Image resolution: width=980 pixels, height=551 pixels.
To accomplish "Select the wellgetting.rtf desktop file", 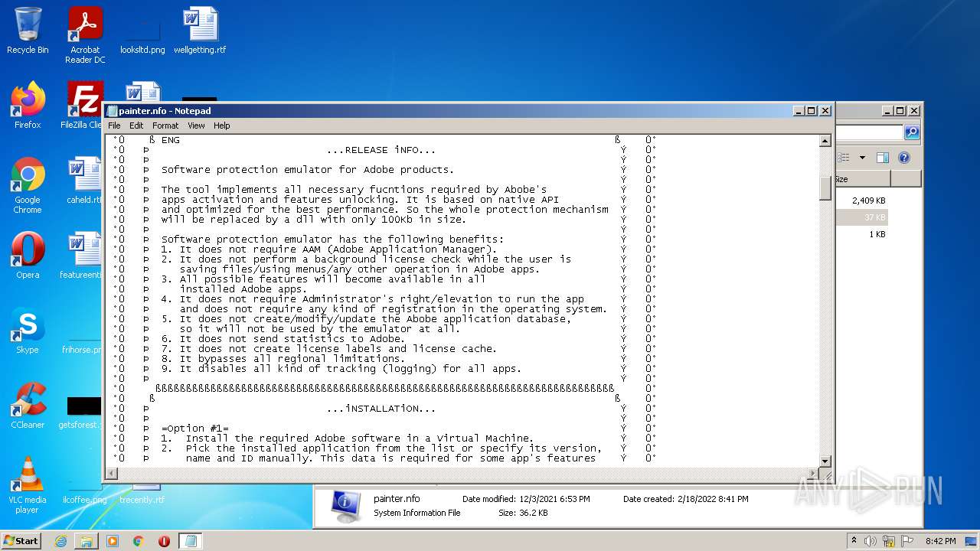I will point(200,31).
